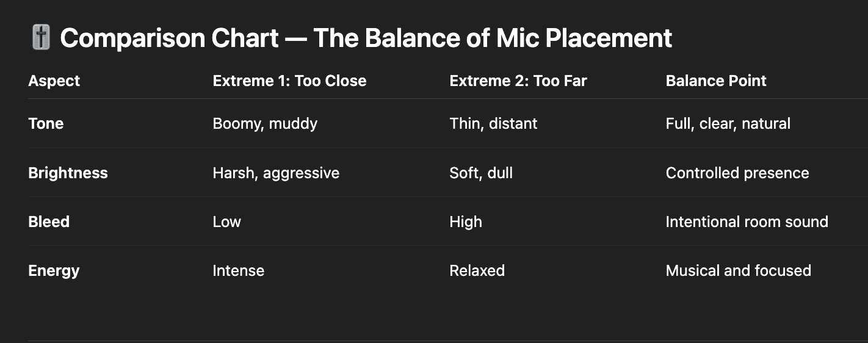
Task: Click the Extreme 2: Too Far header
Action: coord(518,81)
